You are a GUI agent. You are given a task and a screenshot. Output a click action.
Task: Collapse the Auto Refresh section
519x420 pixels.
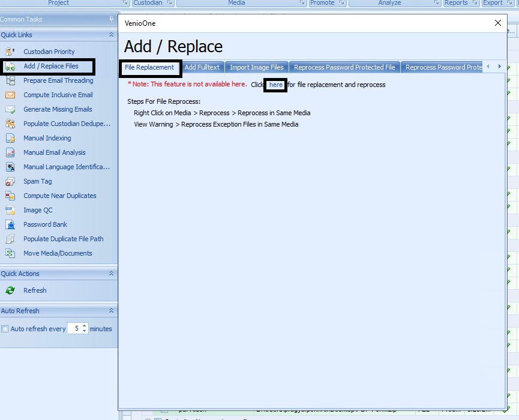[x=111, y=310]
